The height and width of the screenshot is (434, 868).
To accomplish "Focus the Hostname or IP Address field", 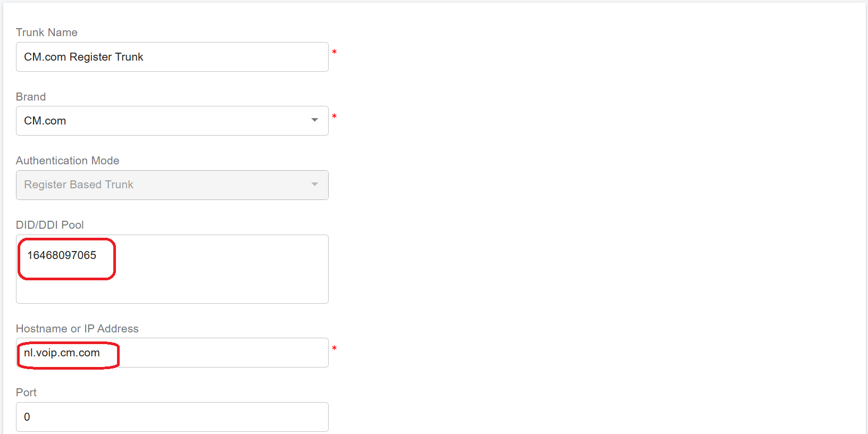I will [213, 353].
